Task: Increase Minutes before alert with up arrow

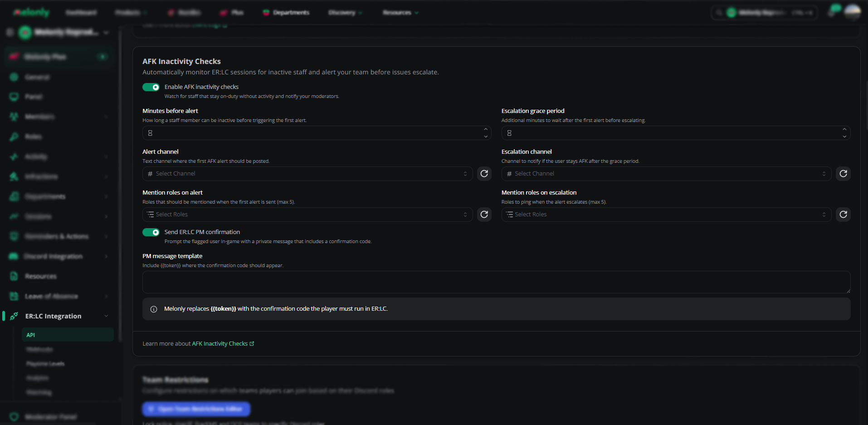Action: (486, 129)
